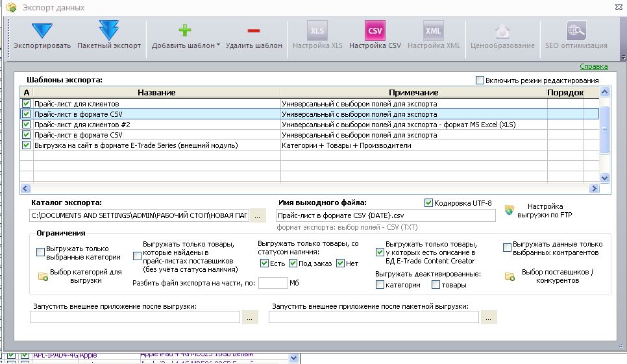
Task: Toggle active box for E-Trade Series export row
Action: click(x=27, y=145)
